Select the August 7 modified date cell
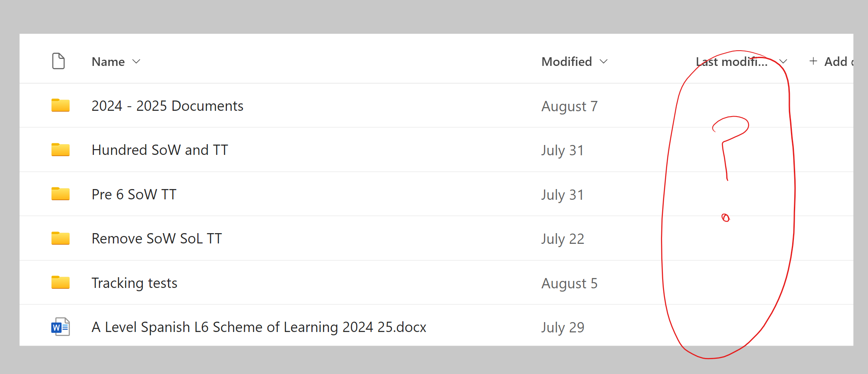This screenshot has height=374, width=868. pyautogui.click(x=569, y=106)
